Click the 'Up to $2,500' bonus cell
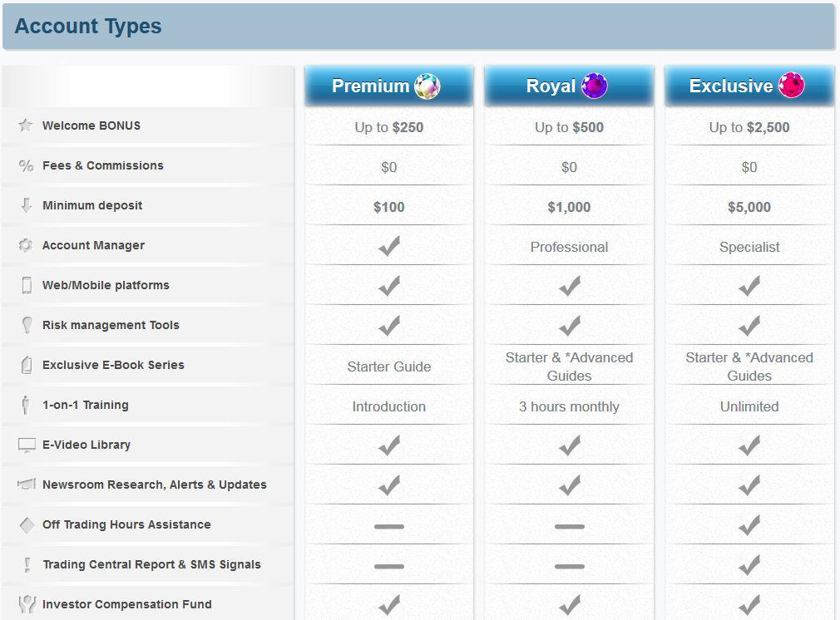 [x=749, y=127]
